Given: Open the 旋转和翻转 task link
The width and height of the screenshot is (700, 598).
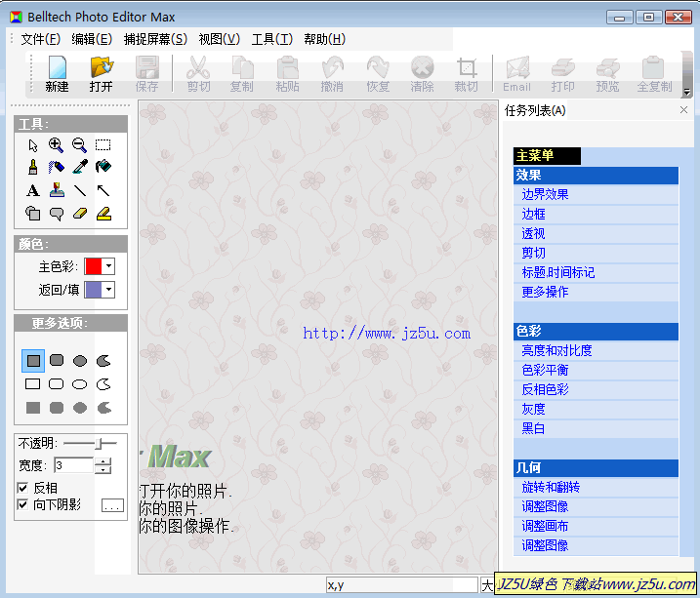Looking at the screenshot, I should pos(551,487).
